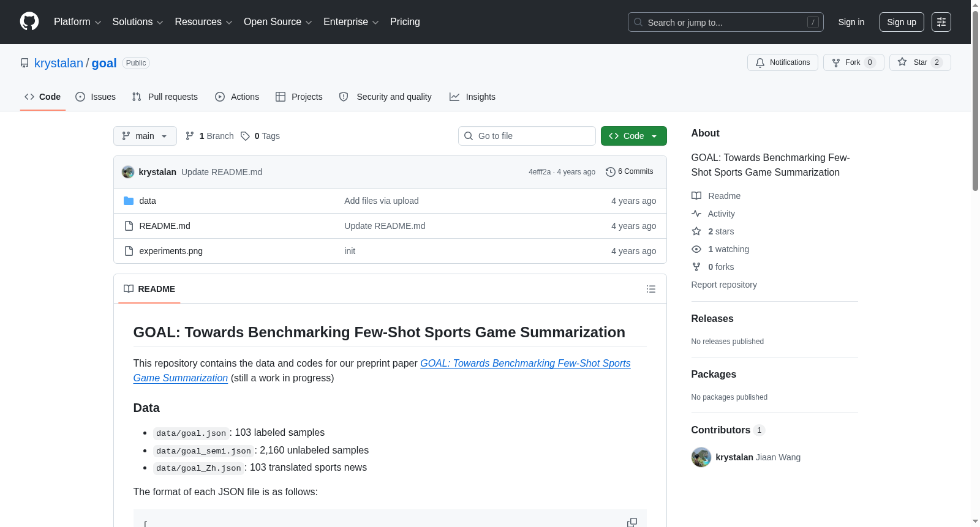Image resolution: width=980 pixels, height=527 pixels.
Task: Star the goal repository
Action: tap(920, 62)
